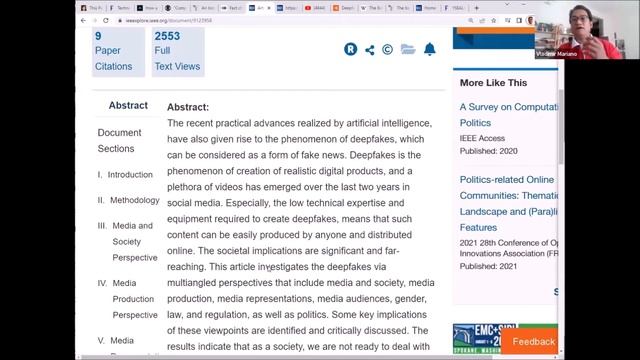Viewport: 640px width, 360px height.
Task: Open a new browser tab with plus
Action: (x=476, y=8)
